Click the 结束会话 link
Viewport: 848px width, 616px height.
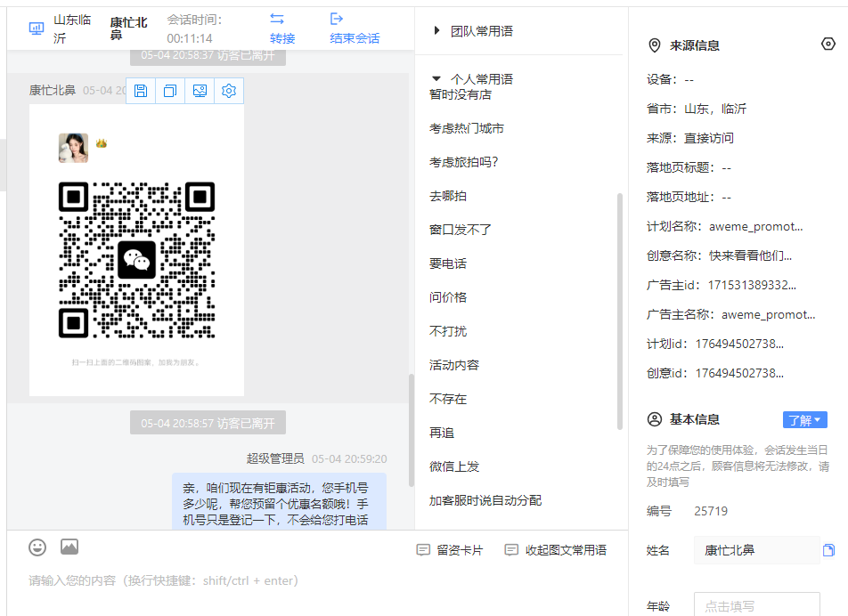(355, 38)
